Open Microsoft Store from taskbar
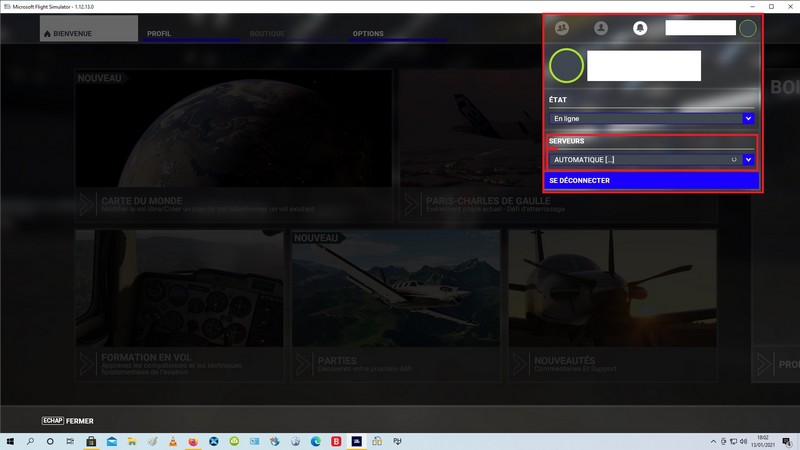 click(x=91, y=441)
